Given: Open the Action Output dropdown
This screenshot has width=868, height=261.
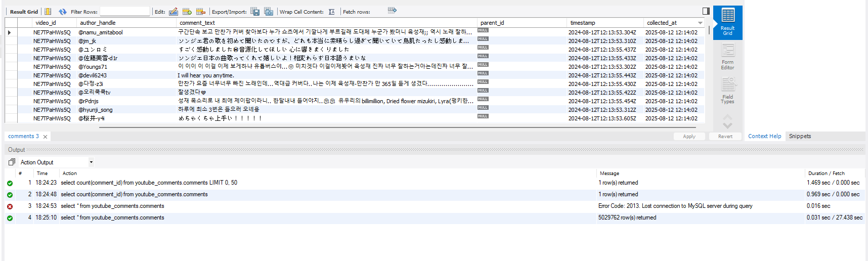Looking at the screenshot, I should click(57, 162).
